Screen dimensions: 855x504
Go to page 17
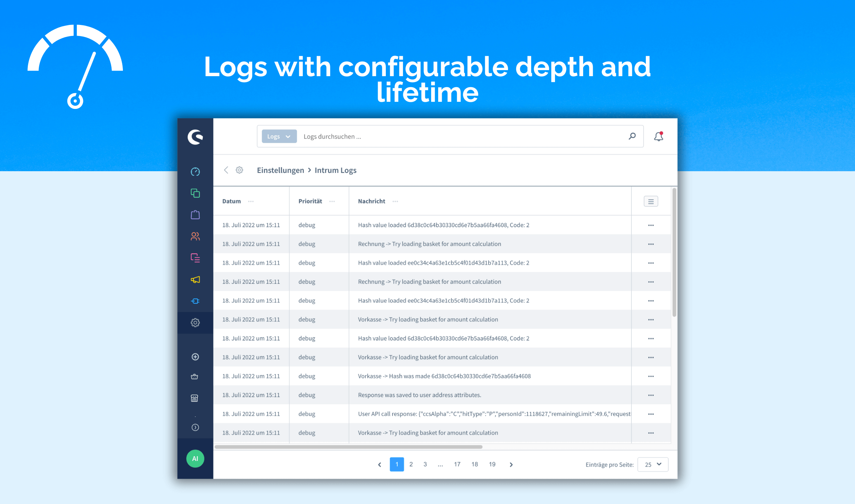point(457,464)
